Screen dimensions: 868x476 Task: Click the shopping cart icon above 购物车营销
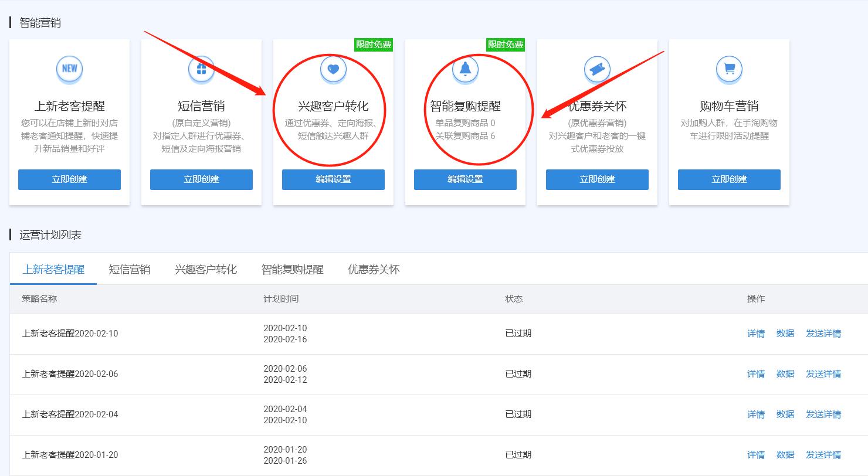729,69
